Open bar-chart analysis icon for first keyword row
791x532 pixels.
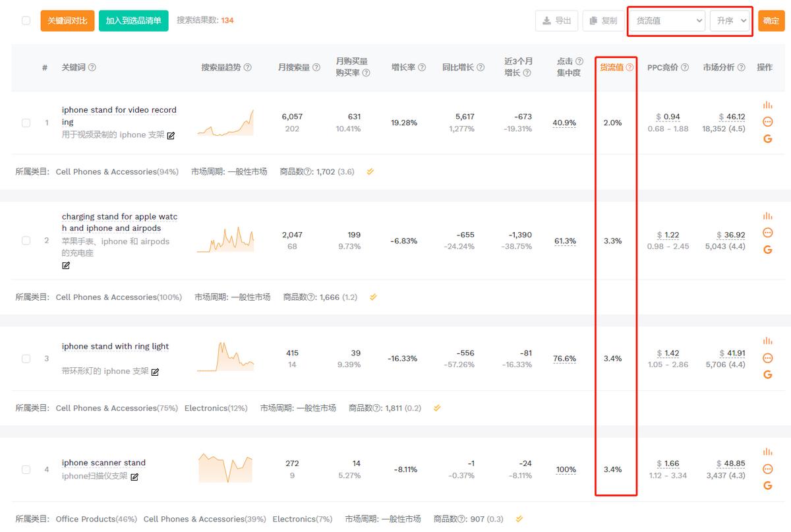pyautogui.click(x=767, y=104)
